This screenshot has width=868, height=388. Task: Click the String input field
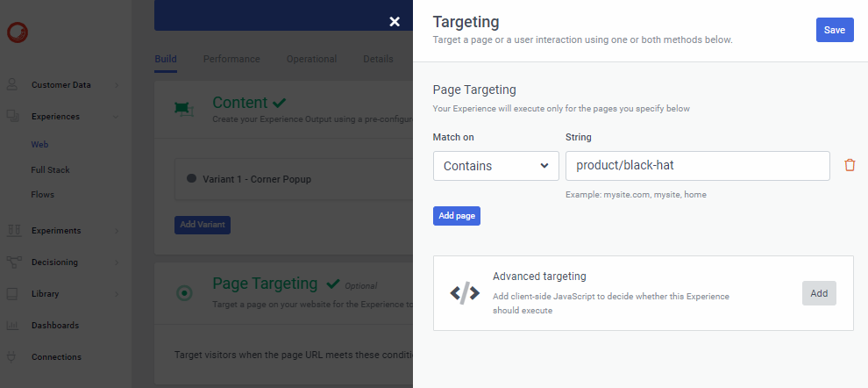[697, 166]
